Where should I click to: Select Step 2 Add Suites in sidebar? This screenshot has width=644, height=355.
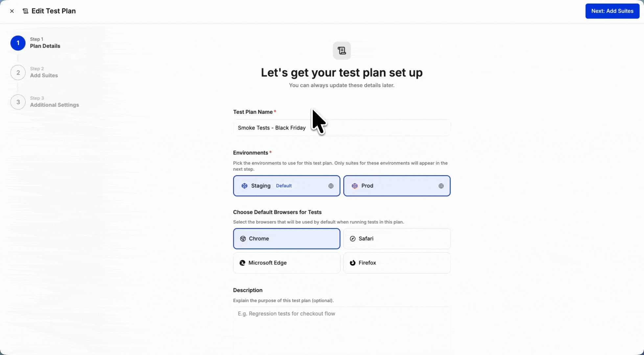(x=44, y=76)
